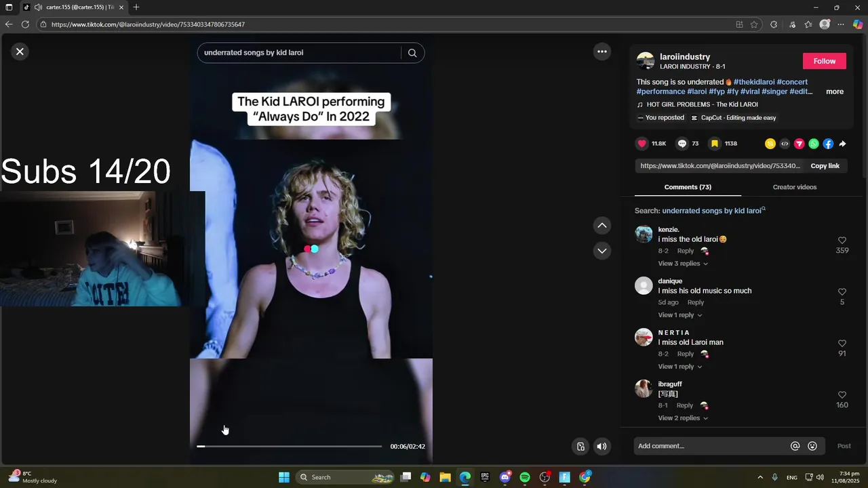The width and height of the screenshot is (868, 488).
Task: Open comments via speech bubble icon
Action: 682,144
